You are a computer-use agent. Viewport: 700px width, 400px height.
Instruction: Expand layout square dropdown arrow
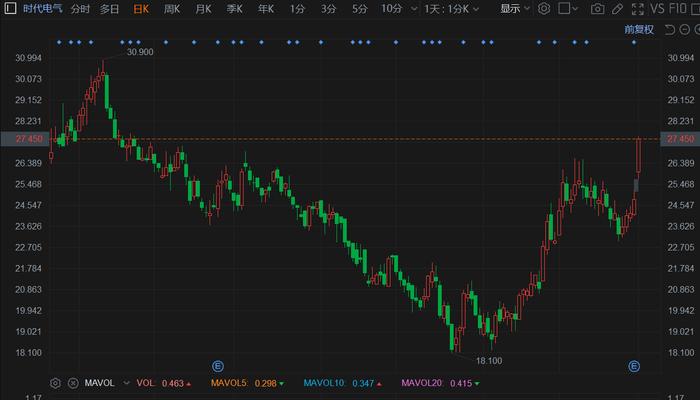point(575,8)
